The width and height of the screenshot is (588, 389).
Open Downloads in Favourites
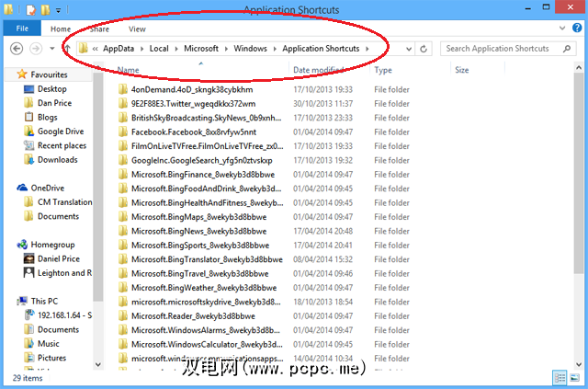click(57, 160)
